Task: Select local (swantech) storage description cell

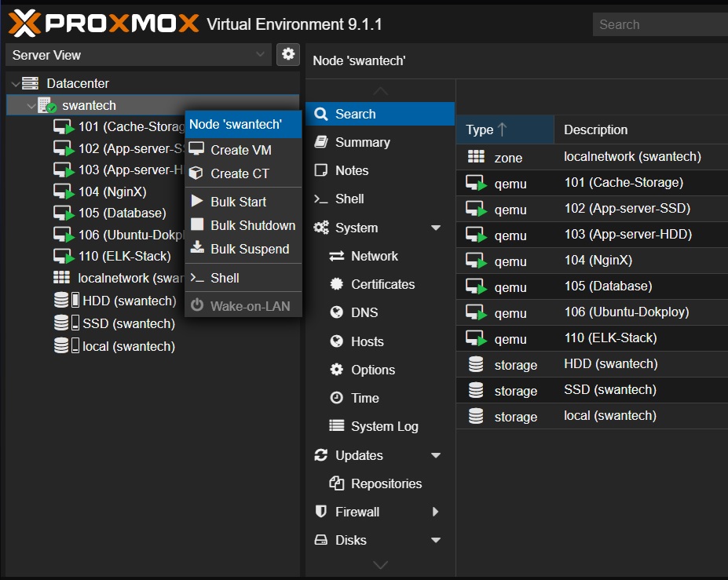Action: (x=610, y=415)
